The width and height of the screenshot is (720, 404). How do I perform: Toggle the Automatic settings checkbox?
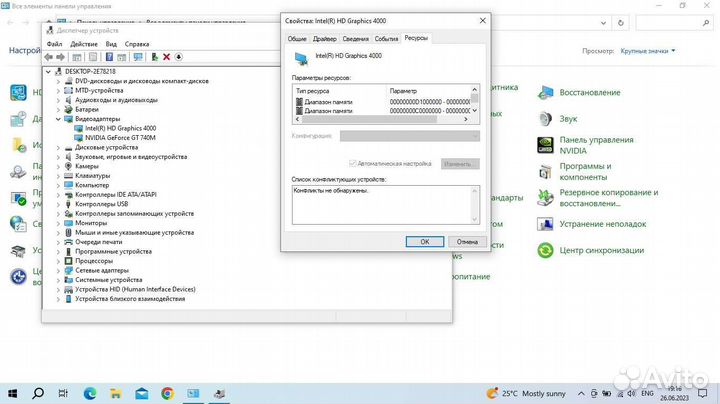click(x=353, y=163)
